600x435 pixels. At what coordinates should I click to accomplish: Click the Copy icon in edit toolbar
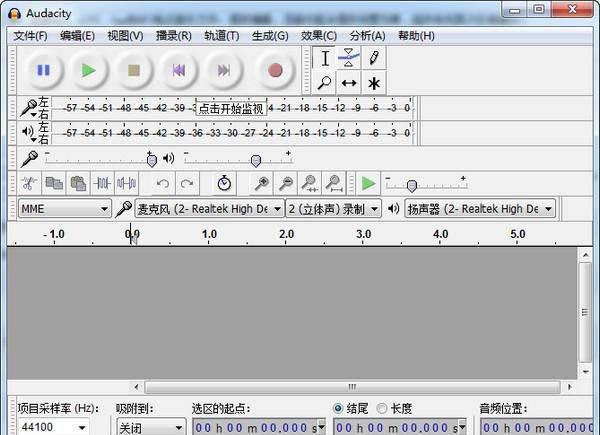point(54,184)
